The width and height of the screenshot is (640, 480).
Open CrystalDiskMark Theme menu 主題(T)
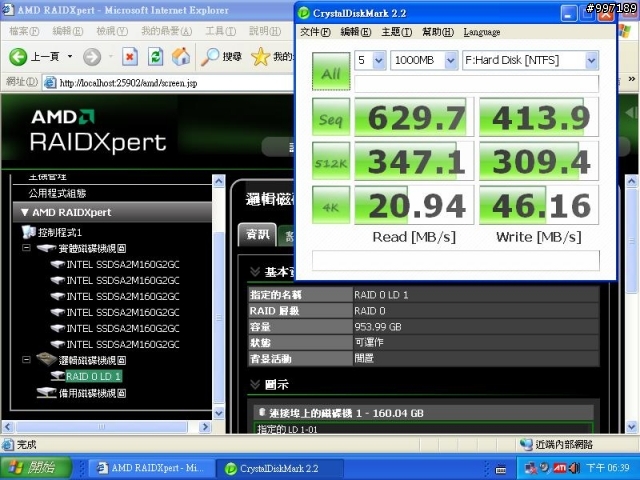pos(396,32)
